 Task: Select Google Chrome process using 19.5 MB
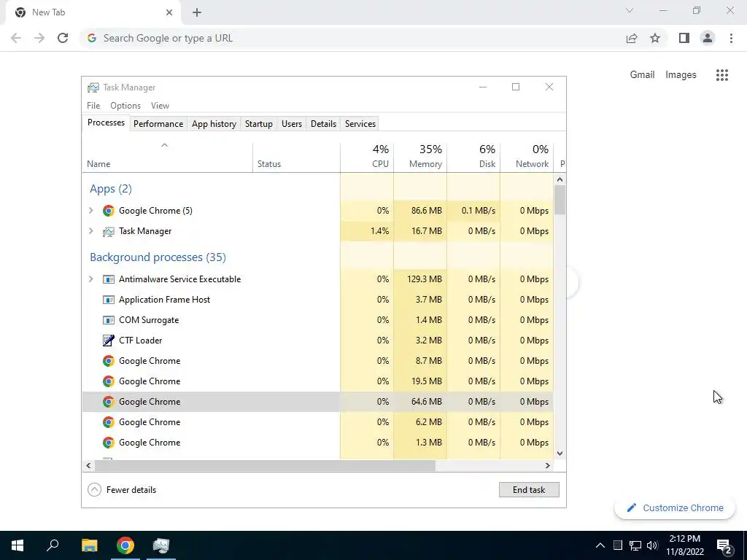tap(318, 381)
